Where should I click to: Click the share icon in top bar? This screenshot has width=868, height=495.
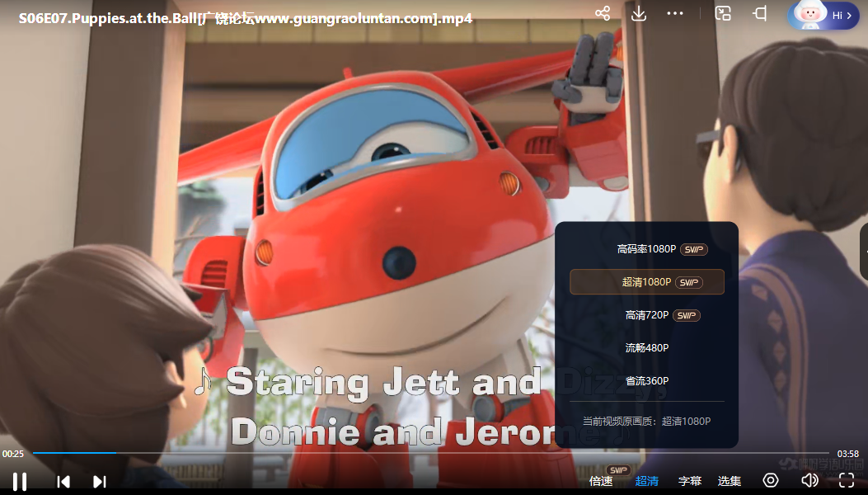(x=603, y=13)
